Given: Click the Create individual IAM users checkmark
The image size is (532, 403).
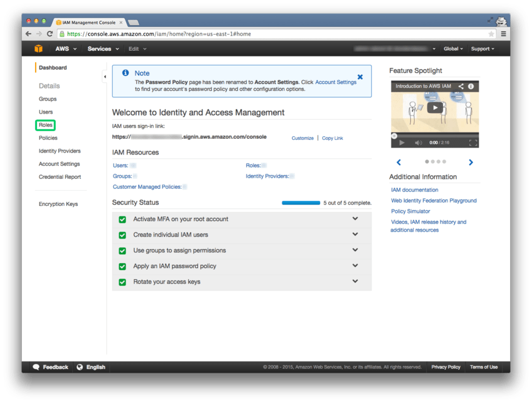Looking at the screenshot, I should pos(122,235).
